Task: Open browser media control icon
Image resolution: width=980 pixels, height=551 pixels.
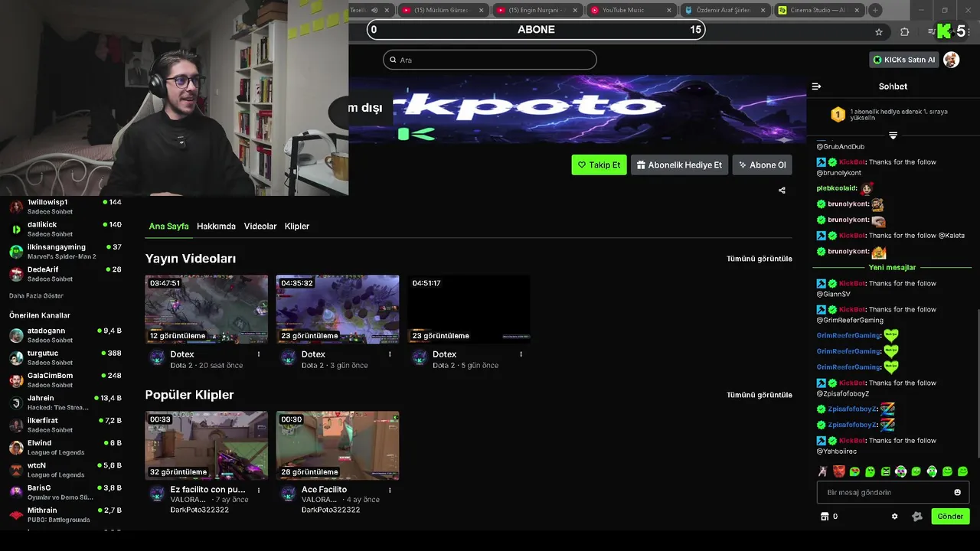Action: click(x=931, y=32)
